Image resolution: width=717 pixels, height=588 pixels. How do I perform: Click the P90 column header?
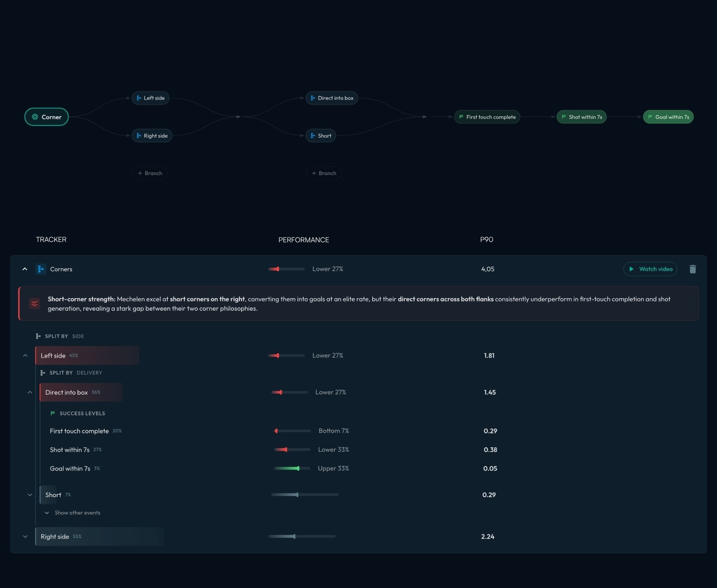click(487, 240)
